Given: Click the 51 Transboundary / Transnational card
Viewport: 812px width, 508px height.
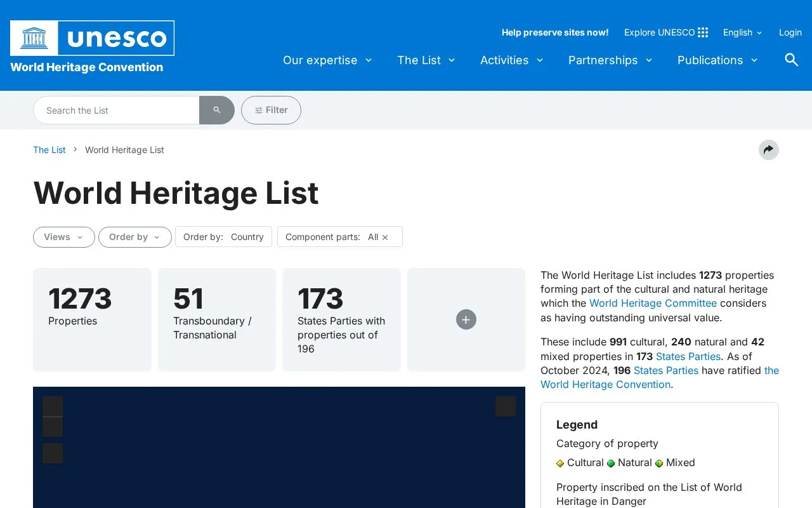Looking at the screenshot, I should (217, 319).
